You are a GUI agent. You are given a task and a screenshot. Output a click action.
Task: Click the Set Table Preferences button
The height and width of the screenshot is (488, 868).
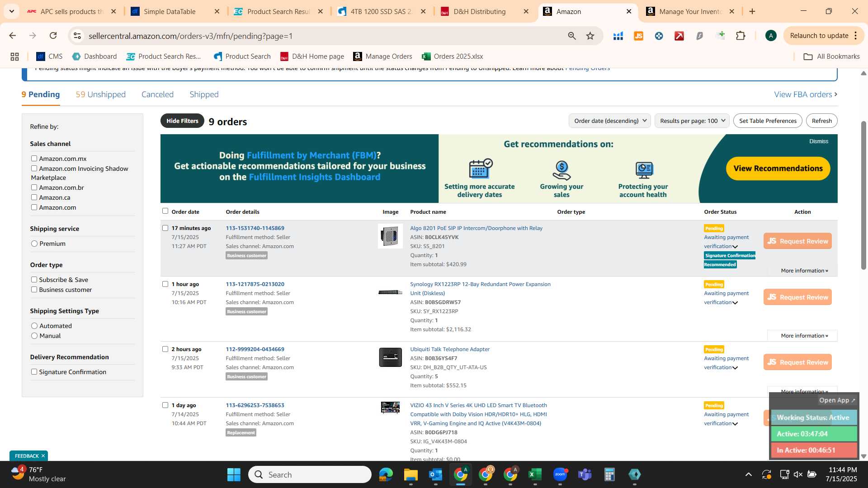click(x=768, y=121)
